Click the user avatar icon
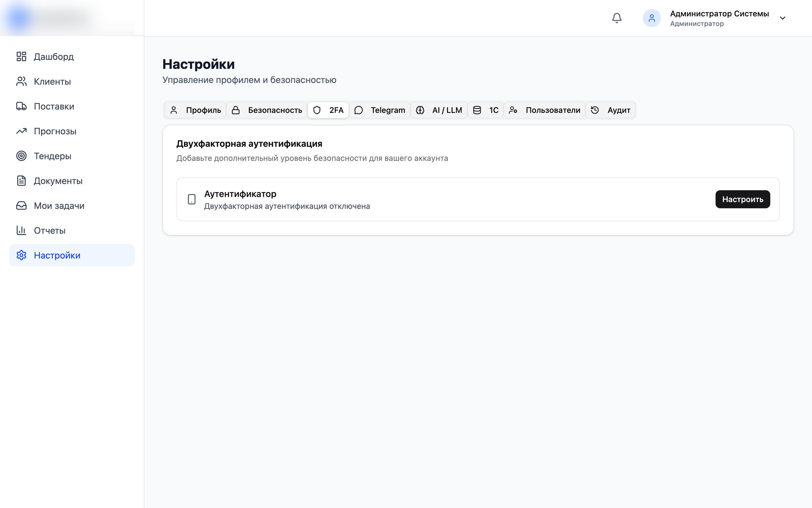This screenshot has width=812, height=508. pyautogui.click(x=652, y=18)
